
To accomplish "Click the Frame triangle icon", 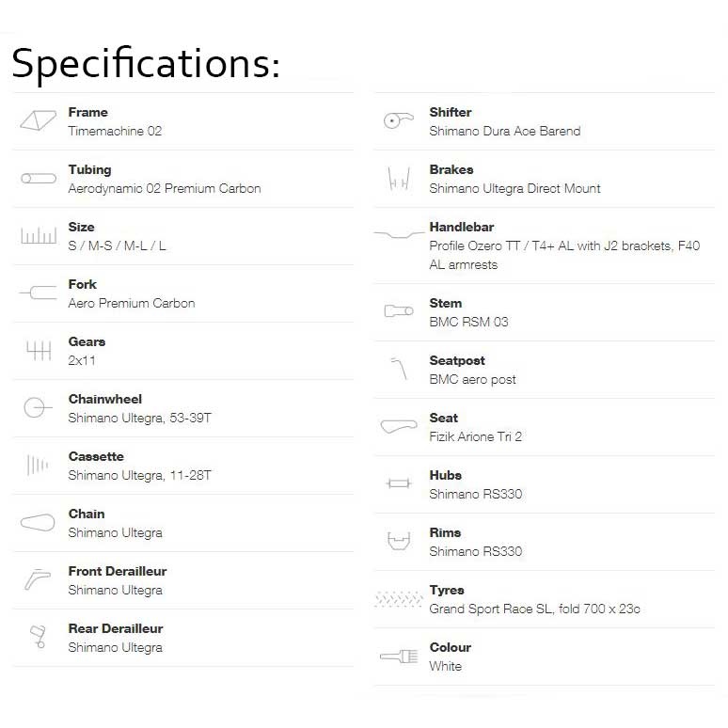I will 38,120.
